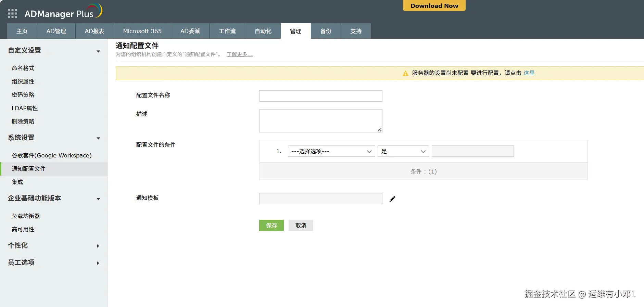Viewport: 644px width, 307px height.
Task: Switch to the AD管理 tab
Action: pos(56,31)
